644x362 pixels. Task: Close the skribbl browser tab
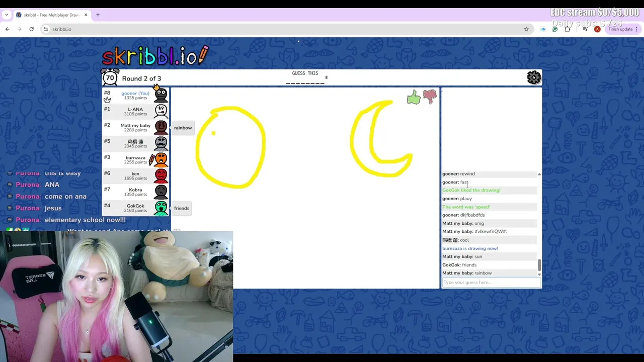pos(86,15)
